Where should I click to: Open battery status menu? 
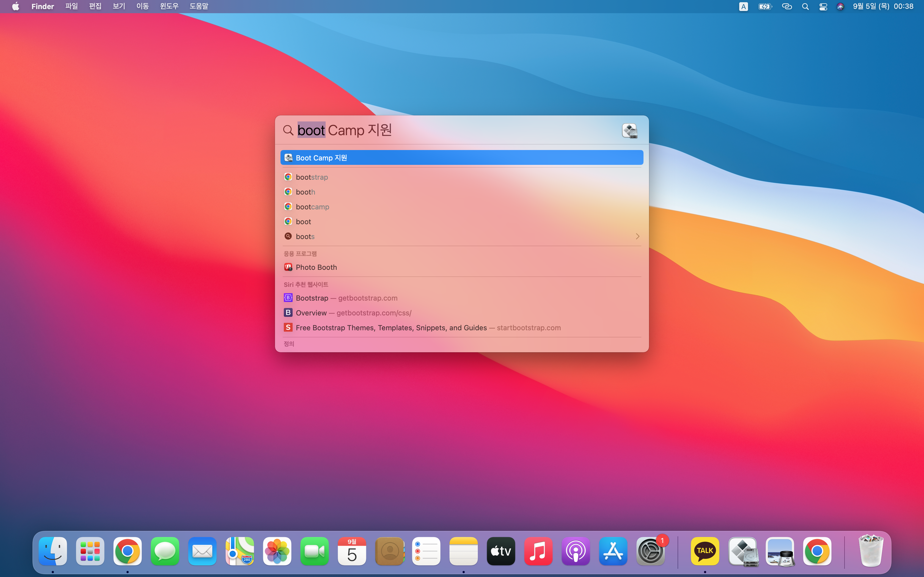pyautogui.click(x=765, y=7)
